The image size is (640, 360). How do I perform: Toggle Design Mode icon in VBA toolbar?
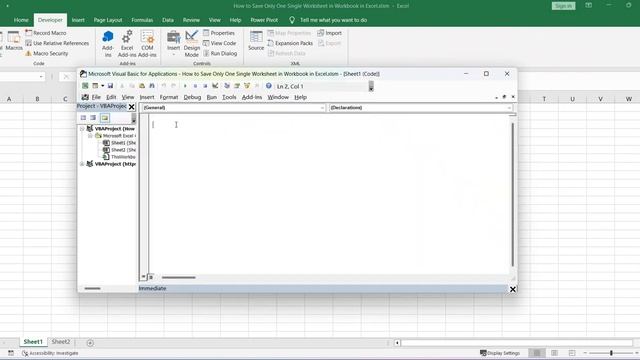pyautogui.click(x=215, y=86)
